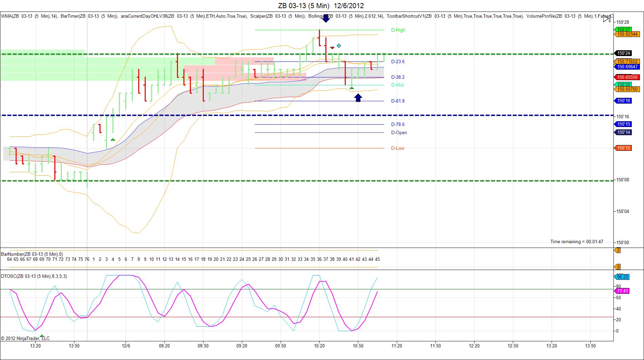644x360 pixels.
Task: Click the orange '2' BarNumber axis marker
Action: (x=618, y=250)
